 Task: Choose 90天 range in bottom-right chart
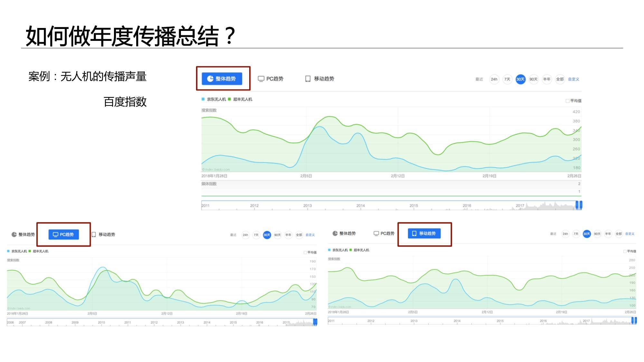597,234
